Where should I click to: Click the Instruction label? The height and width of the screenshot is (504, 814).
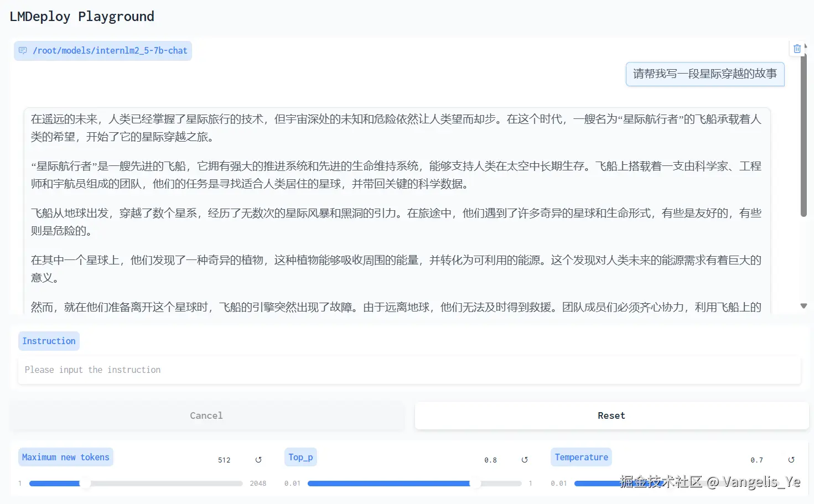[49, 341]
